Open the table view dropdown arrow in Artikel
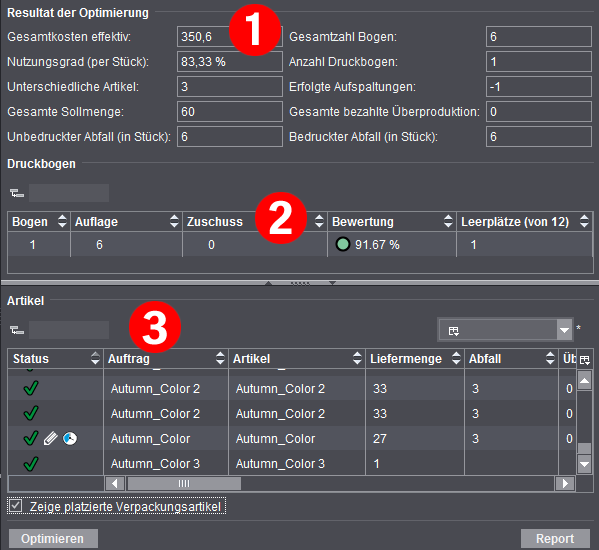Screen dimensions: 599x550 [565, 330]
